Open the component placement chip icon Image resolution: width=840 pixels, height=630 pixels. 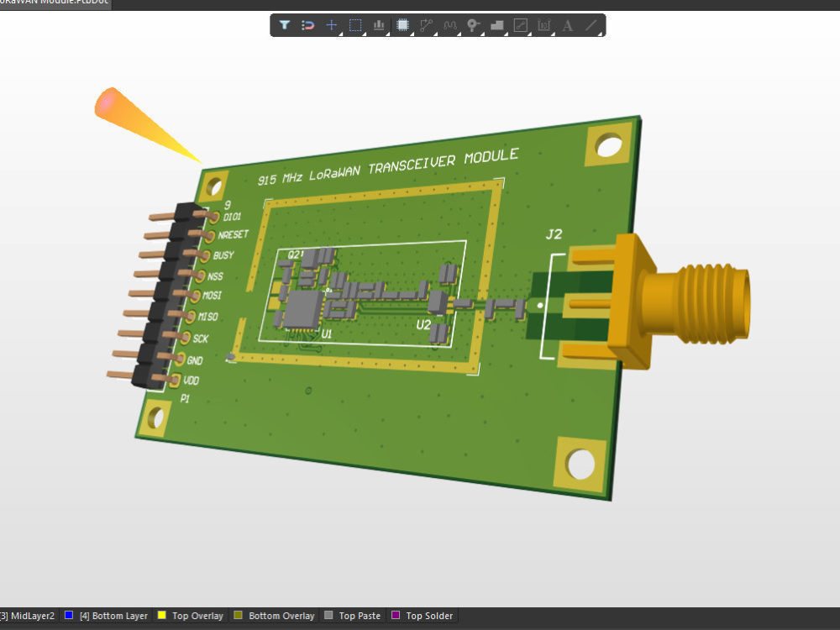click(402, 25)
